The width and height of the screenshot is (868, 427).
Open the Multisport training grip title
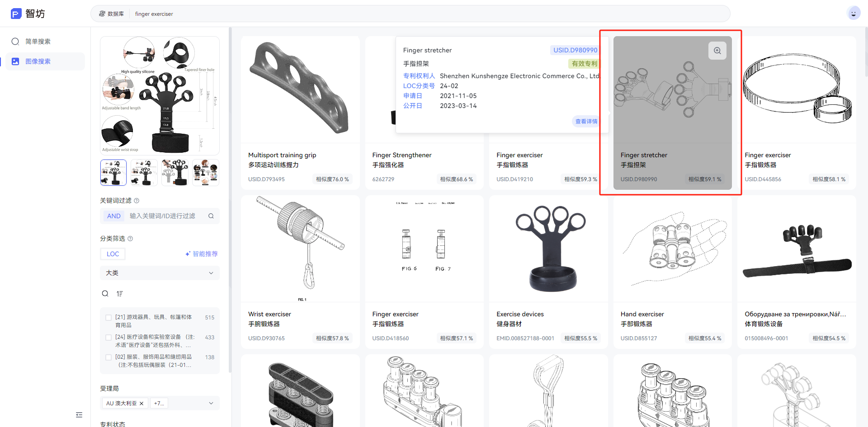[282, 155]
